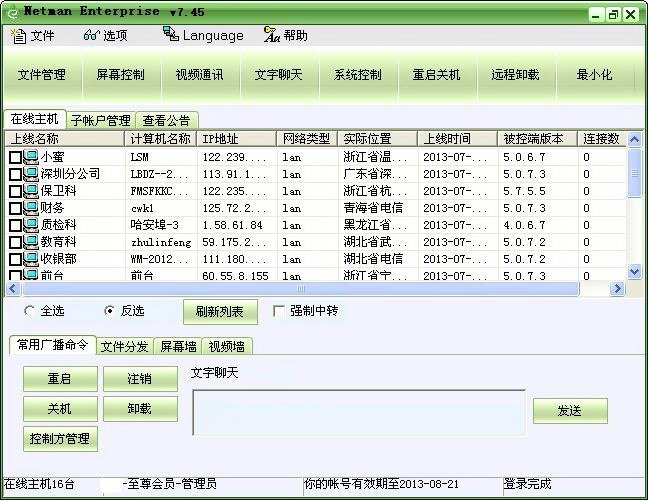Screen dimensions: 648x500
Task: Switch to the 查看公告 tab
Action: pos(166,121)
